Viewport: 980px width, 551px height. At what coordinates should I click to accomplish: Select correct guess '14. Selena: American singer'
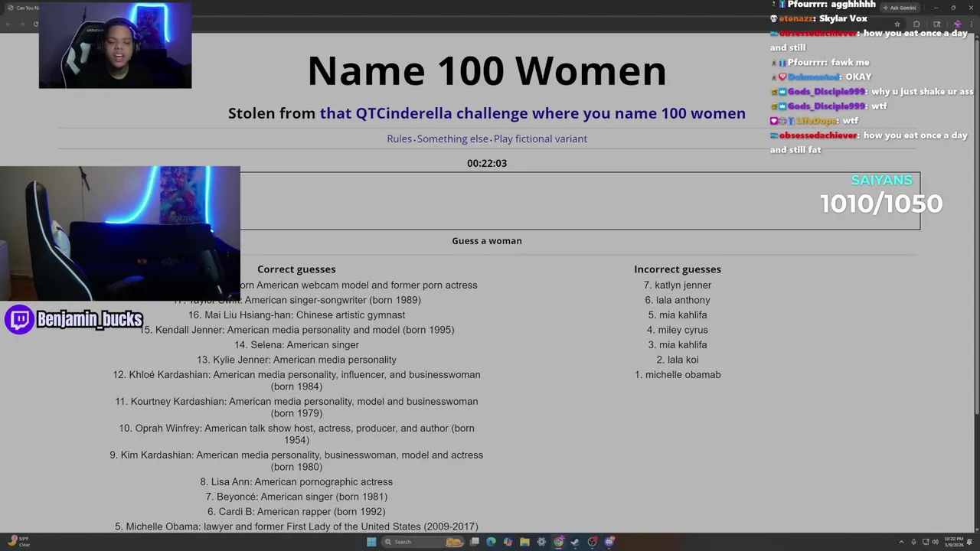tap(297, 344)
